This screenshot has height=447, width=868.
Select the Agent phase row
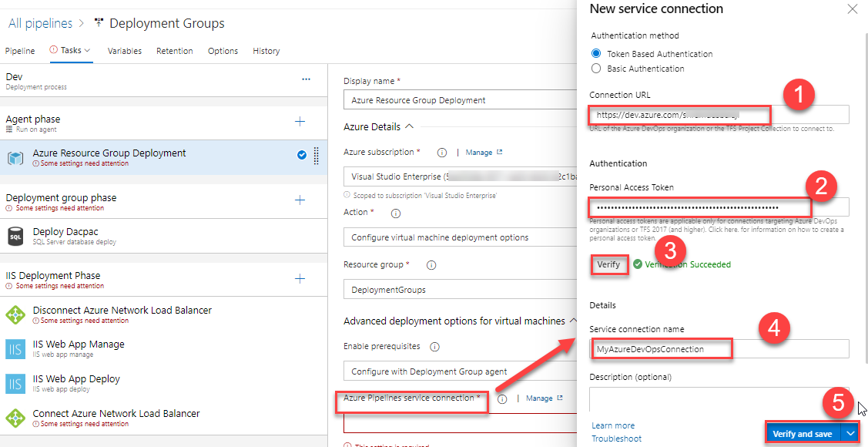(164, 123)
